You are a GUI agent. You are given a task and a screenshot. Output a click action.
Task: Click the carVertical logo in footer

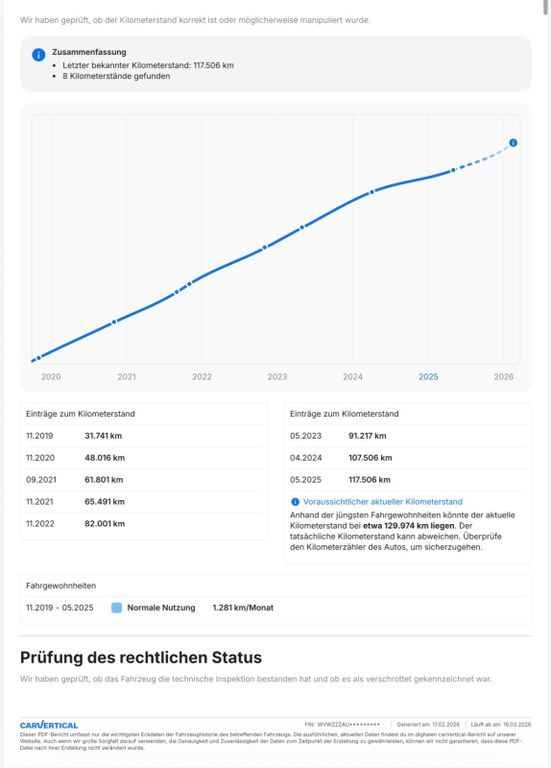pos(49,725)
